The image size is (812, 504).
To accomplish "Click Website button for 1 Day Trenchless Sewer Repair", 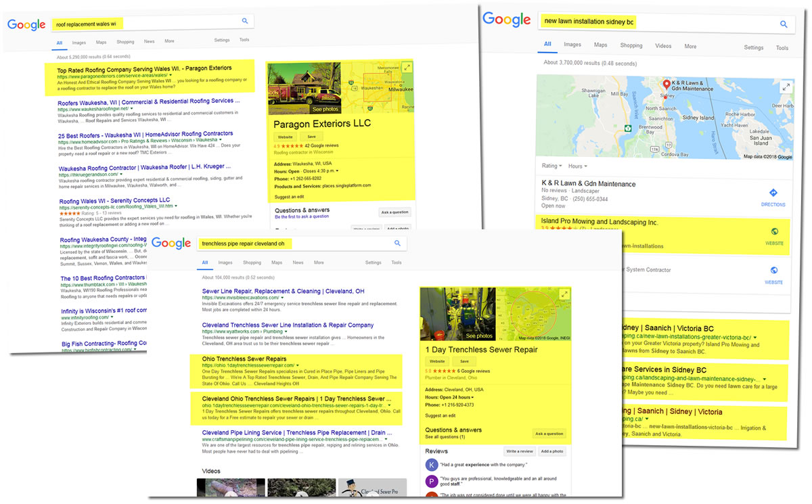I will [436, 361].
